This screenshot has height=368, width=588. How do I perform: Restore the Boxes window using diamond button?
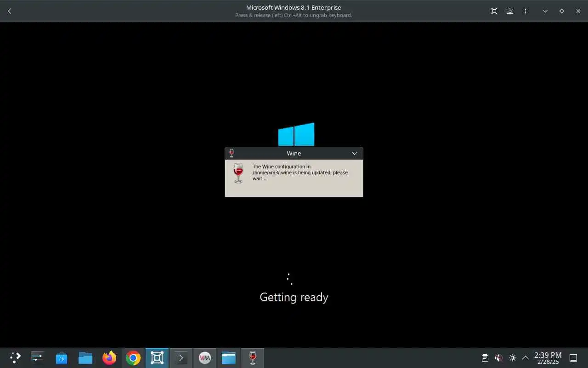(x=562, y=11)
